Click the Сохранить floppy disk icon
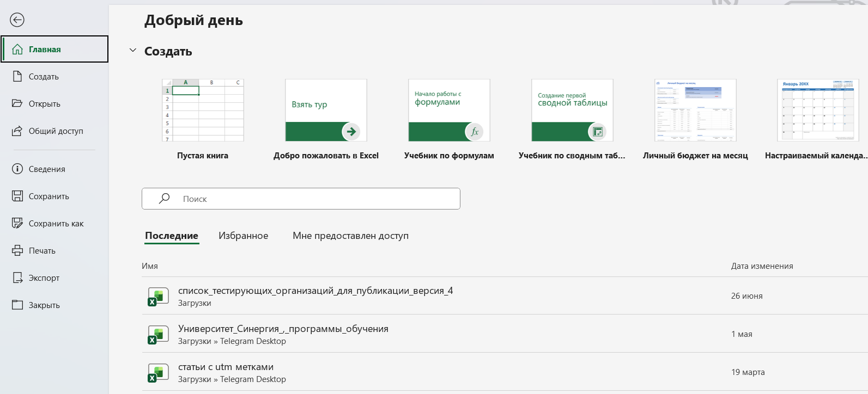Screen dimensions: 868x394 click(17, 196)
